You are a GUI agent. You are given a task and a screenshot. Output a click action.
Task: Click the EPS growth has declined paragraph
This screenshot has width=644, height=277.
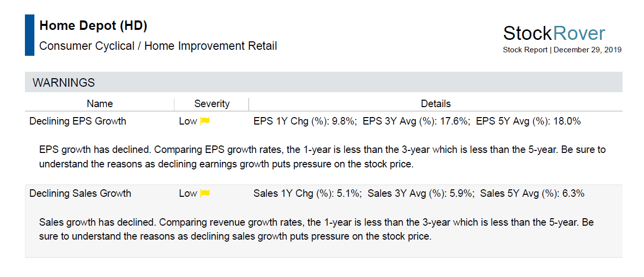point(322,157)
